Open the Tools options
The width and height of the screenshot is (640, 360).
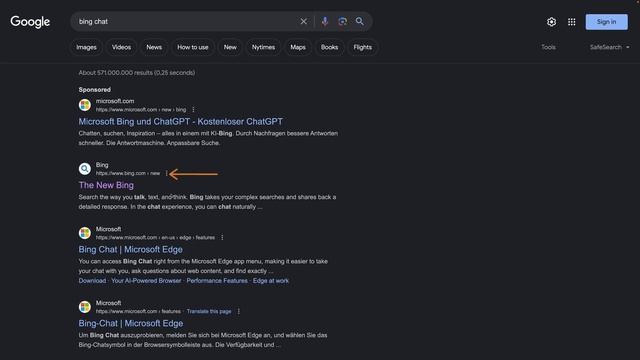(548, 47)
